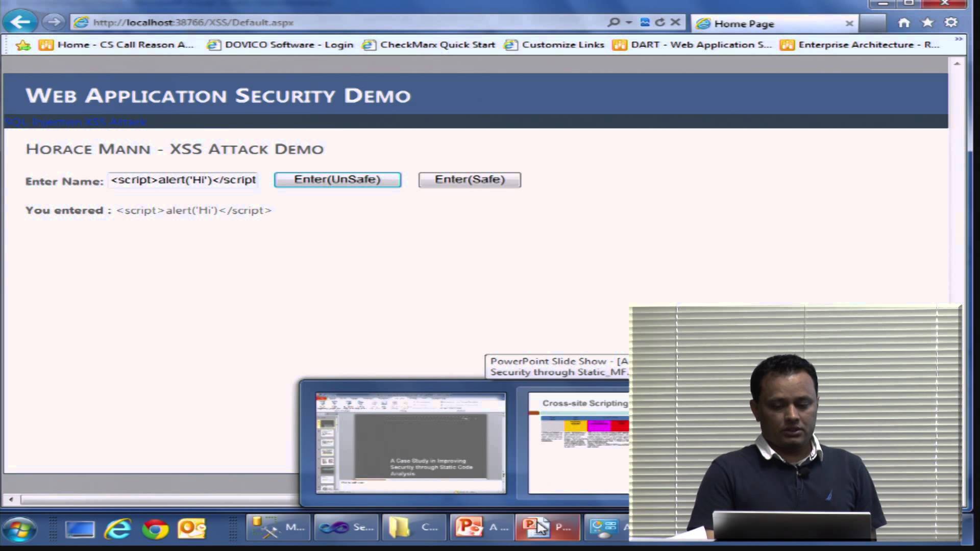Screen dimensions: 980x551
Task: Click the SQL Injection menu link
Action: click(x=43, y=122)
